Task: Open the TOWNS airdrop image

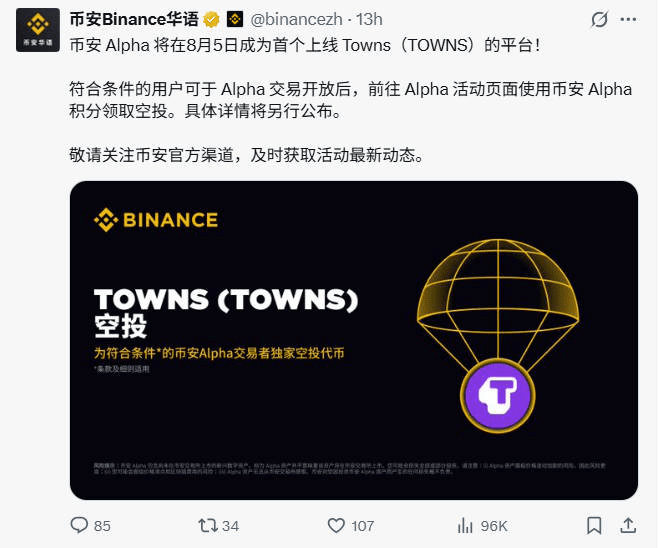Action: (354, 340)
